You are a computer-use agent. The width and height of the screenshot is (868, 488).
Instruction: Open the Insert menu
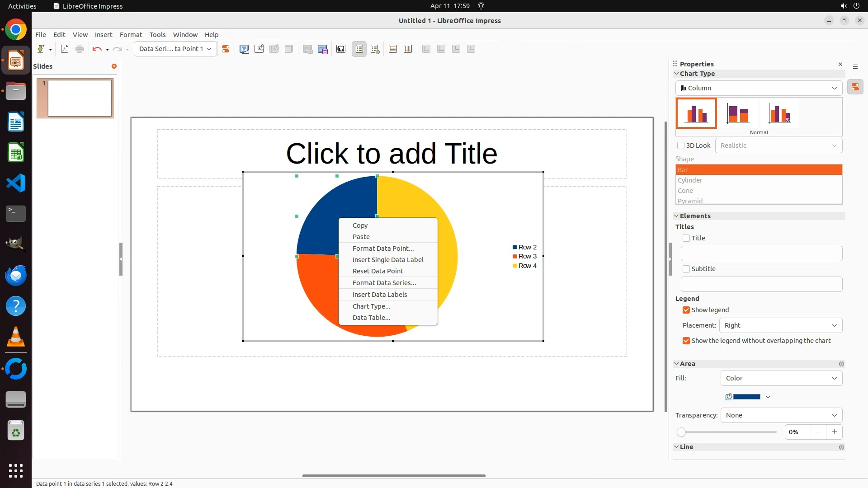pos(103,35)
